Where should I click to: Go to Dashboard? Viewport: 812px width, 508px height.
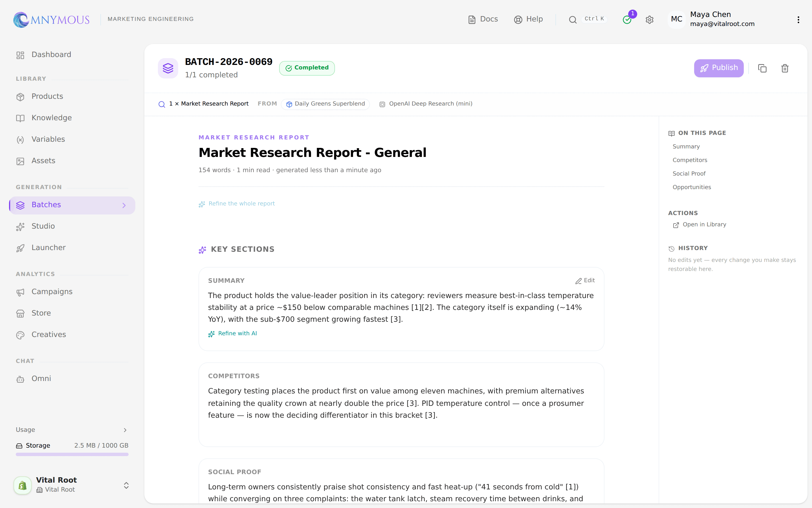tap(72, 55)
